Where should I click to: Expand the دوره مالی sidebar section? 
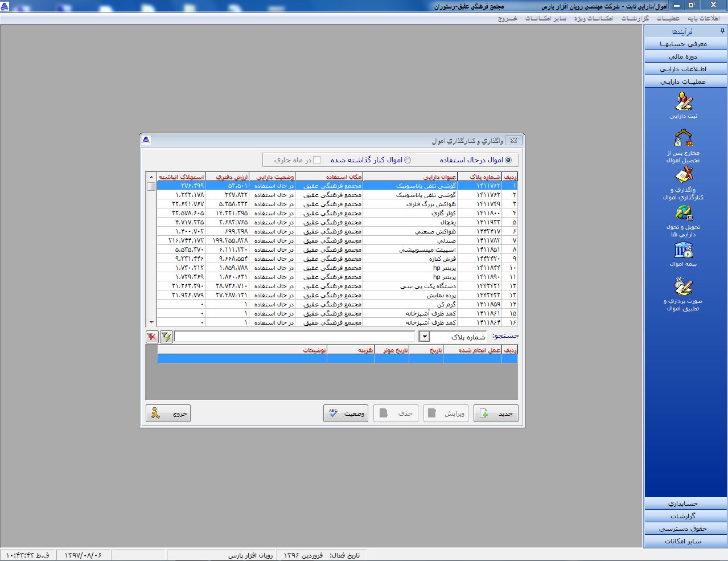[x=686, y=56]
